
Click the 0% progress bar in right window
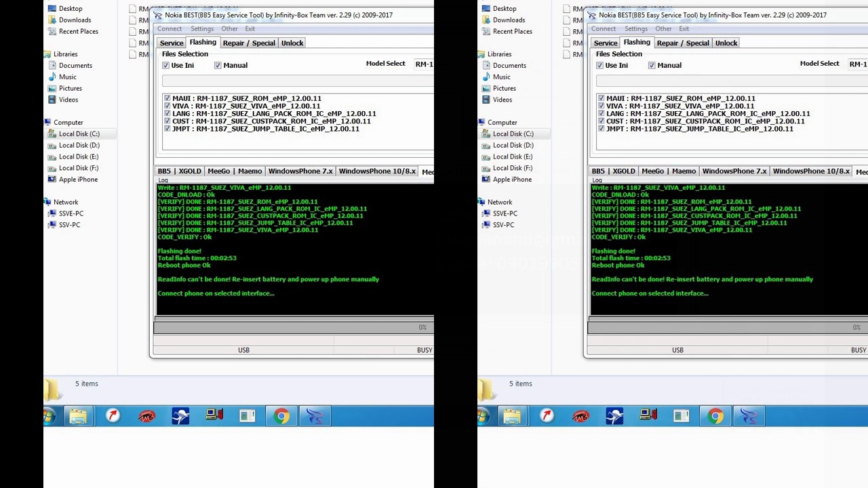coord(728,327)
